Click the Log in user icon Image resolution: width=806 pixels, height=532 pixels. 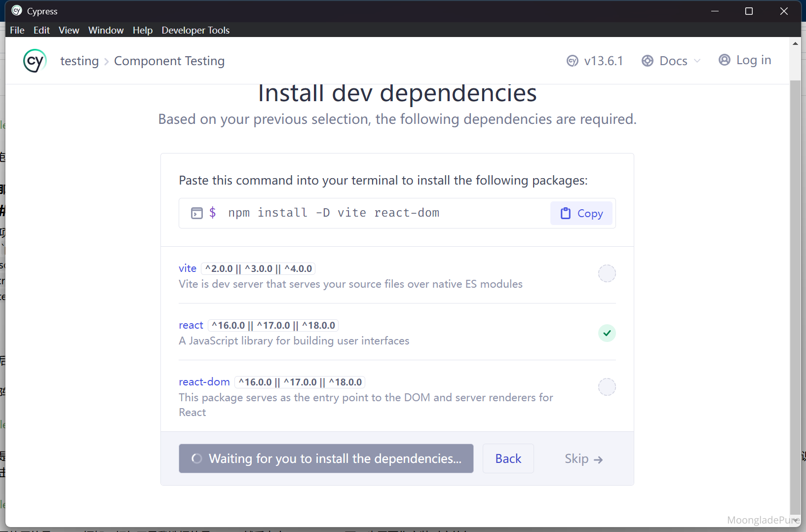click(724, 60)
